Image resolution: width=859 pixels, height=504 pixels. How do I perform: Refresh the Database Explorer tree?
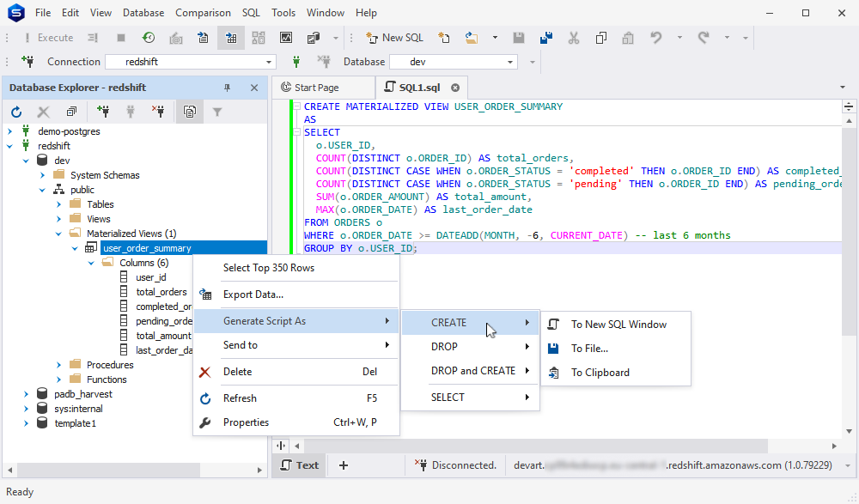click(x=15, y=112)
